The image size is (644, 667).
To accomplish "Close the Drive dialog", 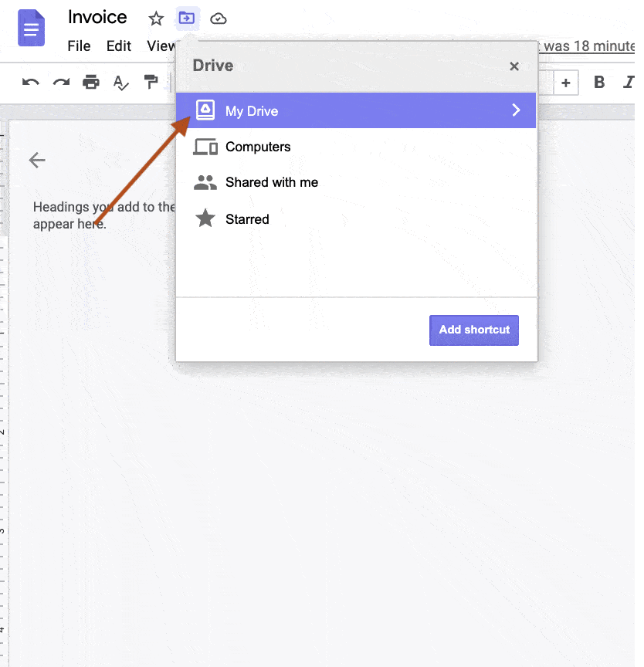I will click(514, 66).
